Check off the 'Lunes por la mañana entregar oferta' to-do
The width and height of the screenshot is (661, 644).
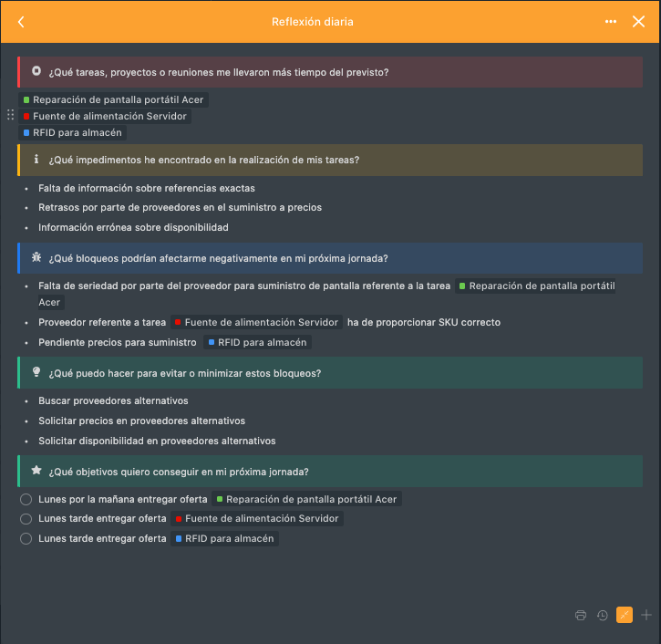pos(26,500)
